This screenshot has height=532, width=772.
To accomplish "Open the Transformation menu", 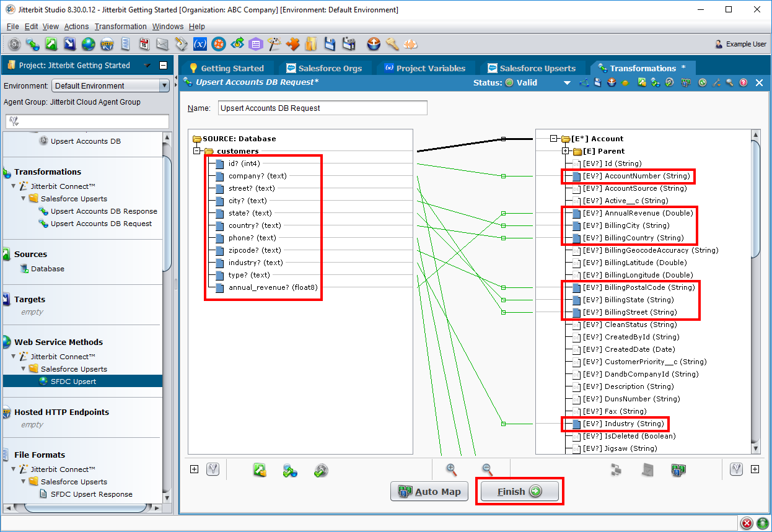I will coord(120,27).
